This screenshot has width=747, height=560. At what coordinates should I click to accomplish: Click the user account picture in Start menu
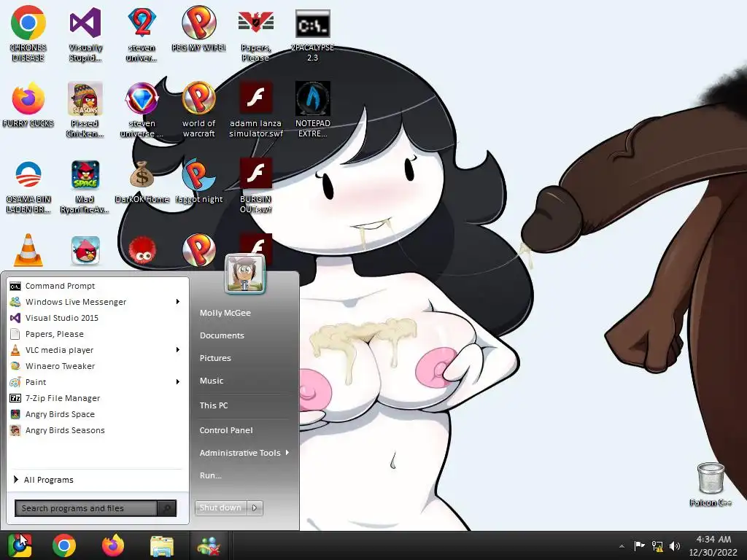pos(245,274)
